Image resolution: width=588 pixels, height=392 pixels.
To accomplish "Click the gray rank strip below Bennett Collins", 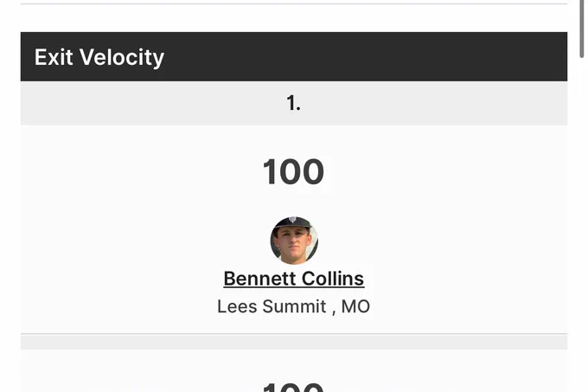I will pos(294,342).
